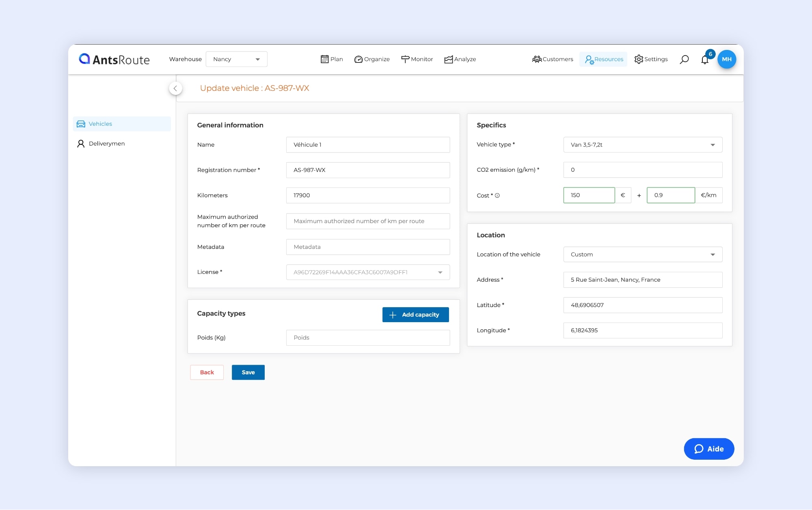Image resolution: width=812 pixels, height=510 pixels.
Task: Open the Warehouse Nancy dropdown
Action: 236,59
